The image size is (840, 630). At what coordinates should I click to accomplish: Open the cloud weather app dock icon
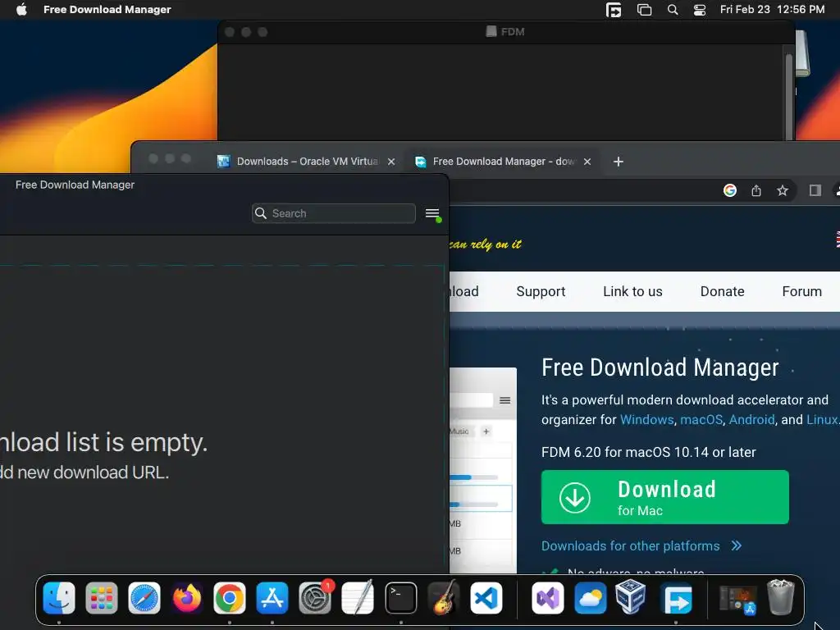590,598
